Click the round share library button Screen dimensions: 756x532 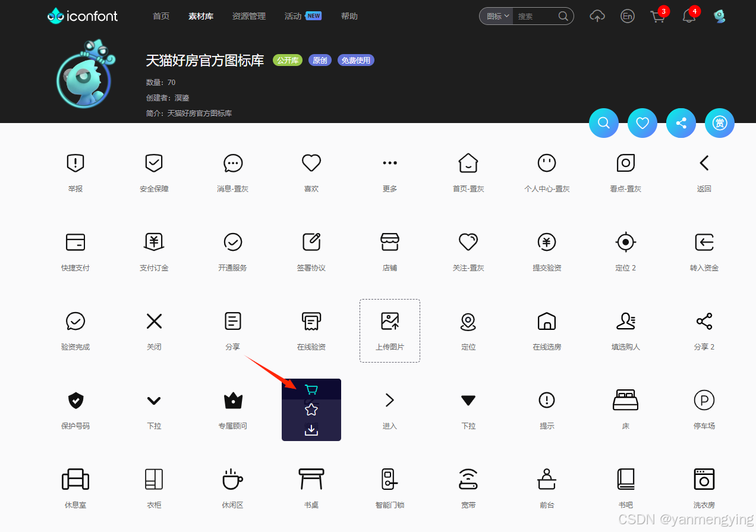(681, 123)
